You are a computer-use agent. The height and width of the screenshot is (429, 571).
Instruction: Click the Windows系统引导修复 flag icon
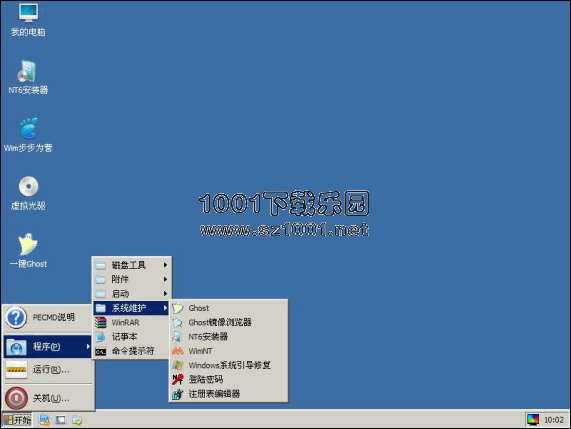177,365
